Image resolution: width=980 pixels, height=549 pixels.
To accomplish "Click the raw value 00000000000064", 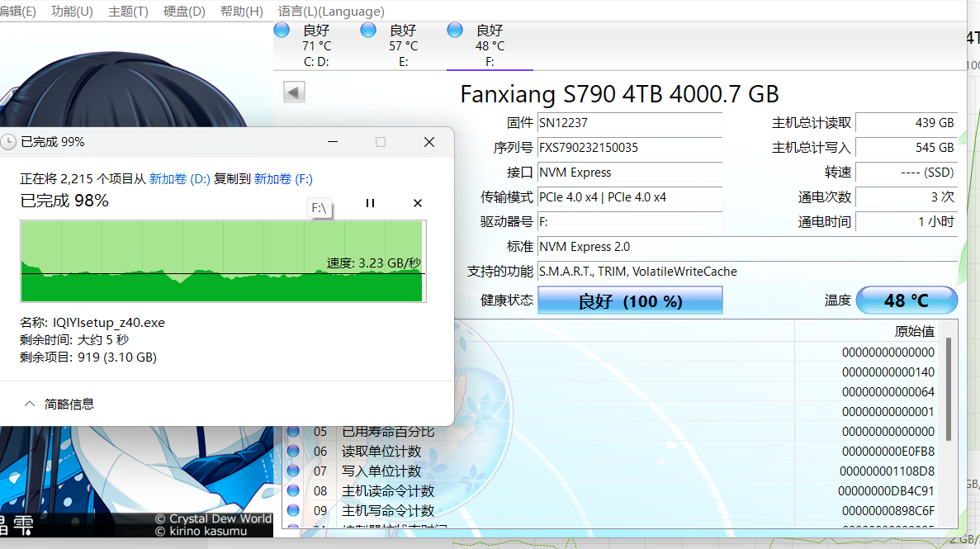I will [888, 392].
